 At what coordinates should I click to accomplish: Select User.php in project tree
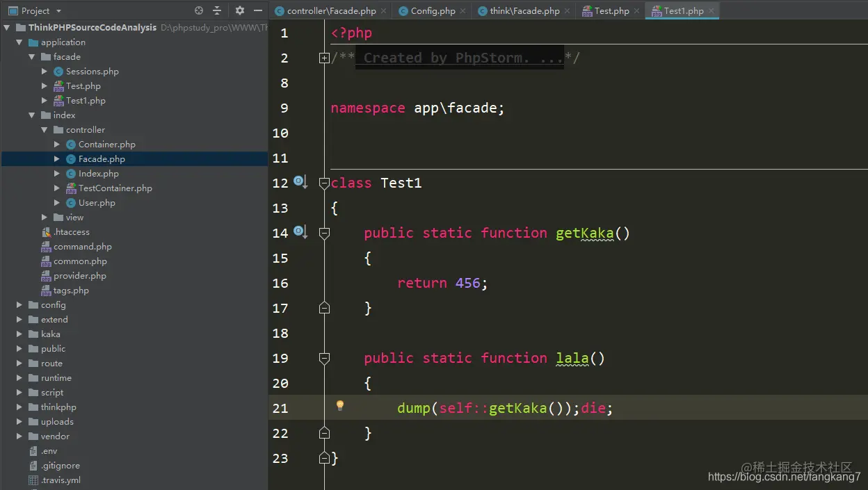point(97,203)
